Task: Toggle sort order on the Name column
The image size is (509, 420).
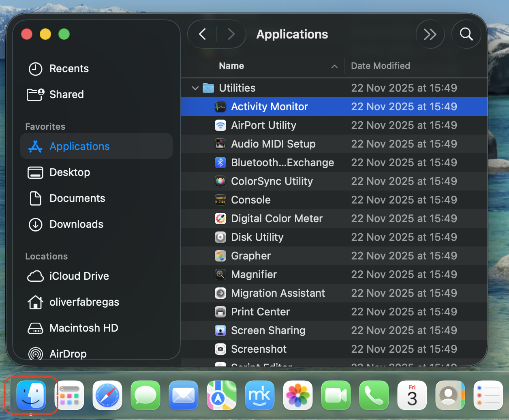Action: point(231,66)
